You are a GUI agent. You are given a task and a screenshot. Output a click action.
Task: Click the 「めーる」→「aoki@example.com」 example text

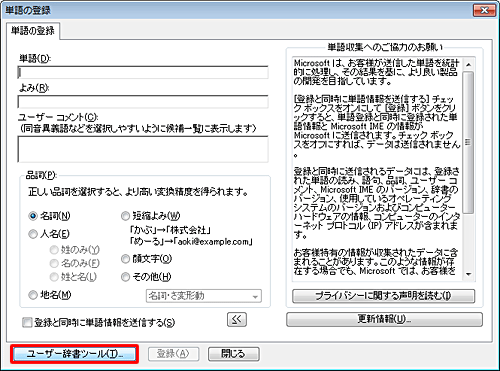[x=191, y=241]
